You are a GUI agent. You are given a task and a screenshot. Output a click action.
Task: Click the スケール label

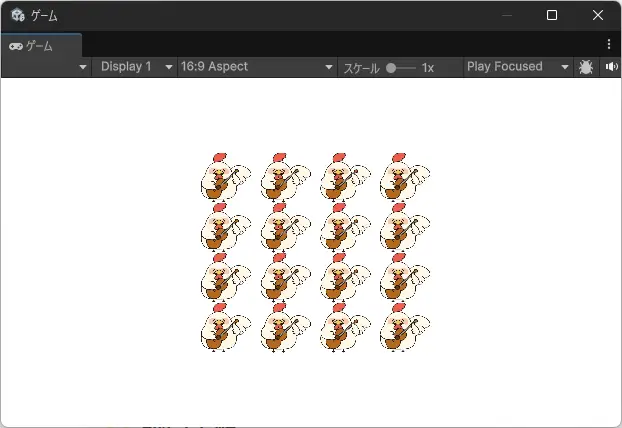click(x=361, y=68)
